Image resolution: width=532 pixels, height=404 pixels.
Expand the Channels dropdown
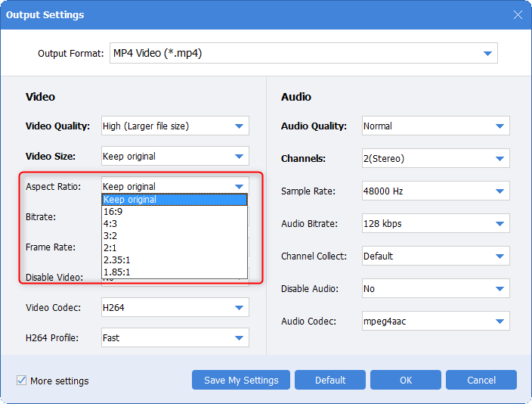click(x=435, y=158)
